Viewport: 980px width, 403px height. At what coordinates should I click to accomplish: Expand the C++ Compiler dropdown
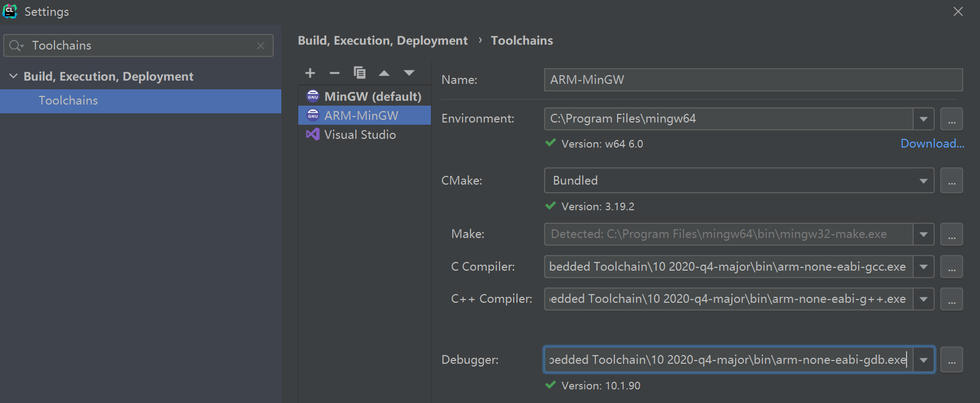point(923,299)
